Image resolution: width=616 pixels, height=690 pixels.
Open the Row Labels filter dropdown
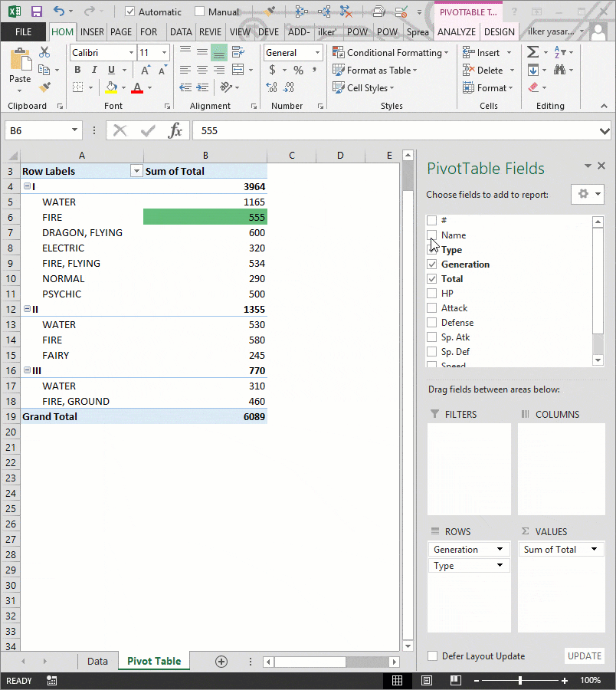(x=136, y=170)
